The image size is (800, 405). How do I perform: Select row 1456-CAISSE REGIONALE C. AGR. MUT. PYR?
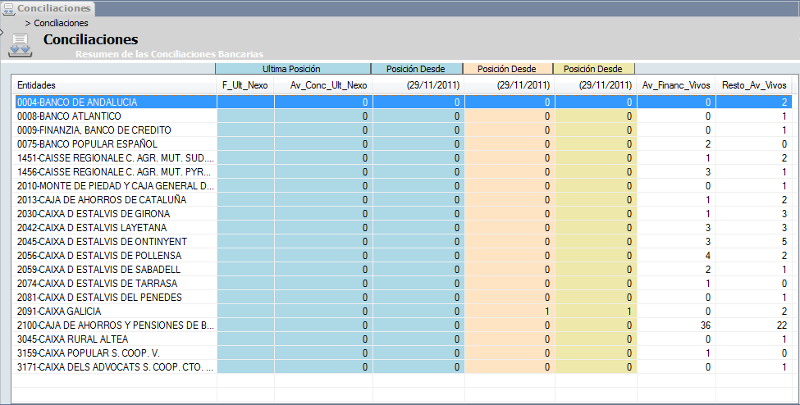pyautogui.click(x=403, y=172)
